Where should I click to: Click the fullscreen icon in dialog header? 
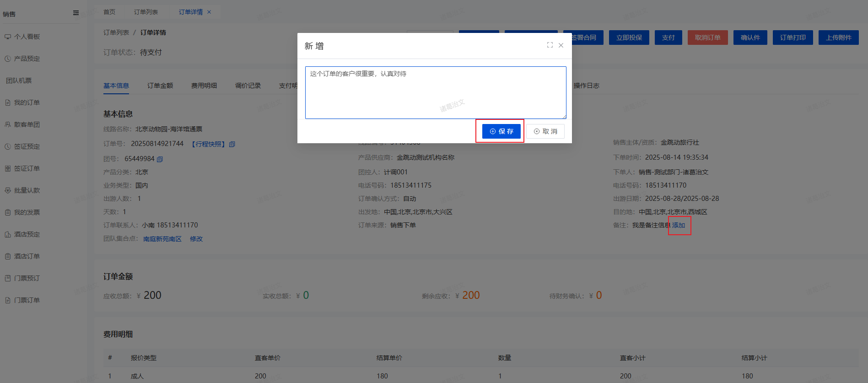tap(550, 45)
